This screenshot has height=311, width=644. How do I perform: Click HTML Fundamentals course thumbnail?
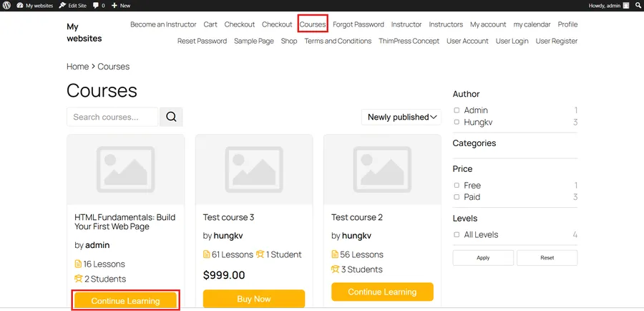click(126, 170)
